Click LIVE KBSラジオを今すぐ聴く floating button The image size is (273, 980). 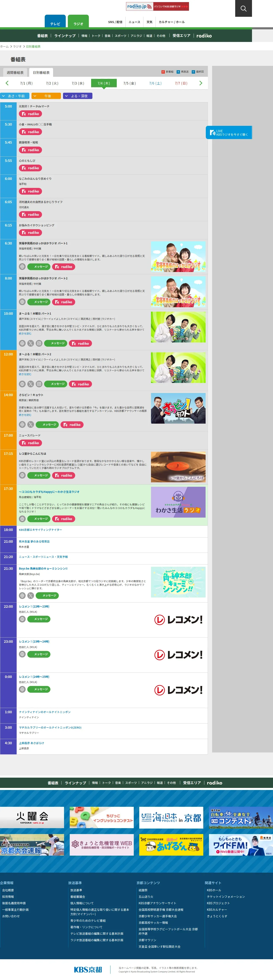pos(229,132)
